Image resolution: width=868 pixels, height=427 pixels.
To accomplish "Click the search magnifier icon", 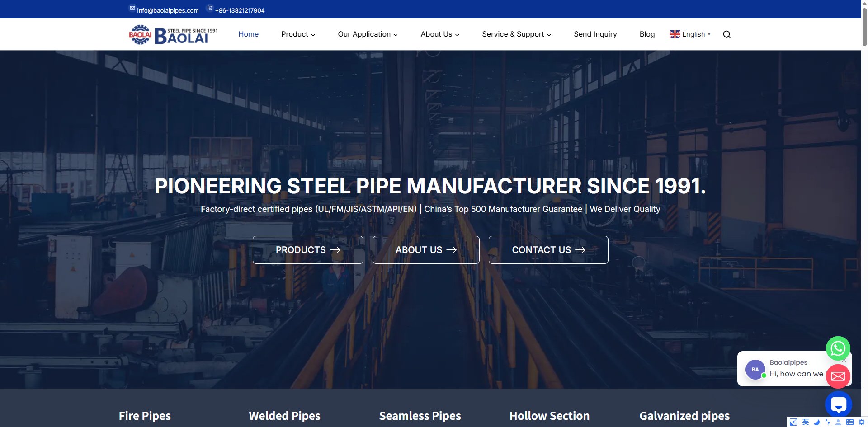I will [726, 34].
